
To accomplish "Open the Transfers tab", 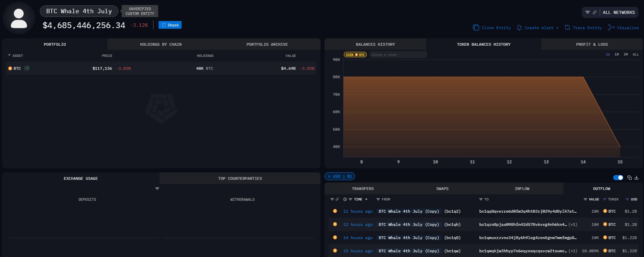I will 363,189.
